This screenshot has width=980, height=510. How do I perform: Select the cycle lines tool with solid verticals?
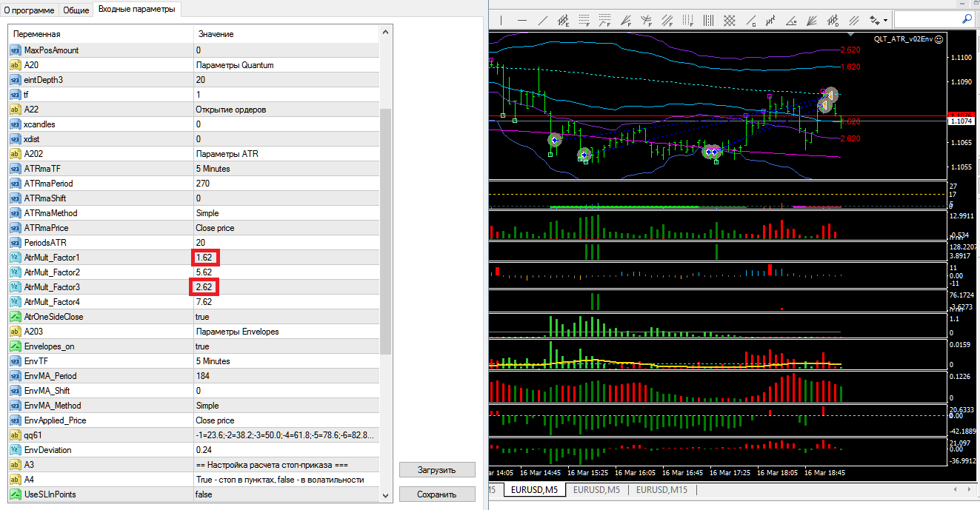tap(708, 20)
